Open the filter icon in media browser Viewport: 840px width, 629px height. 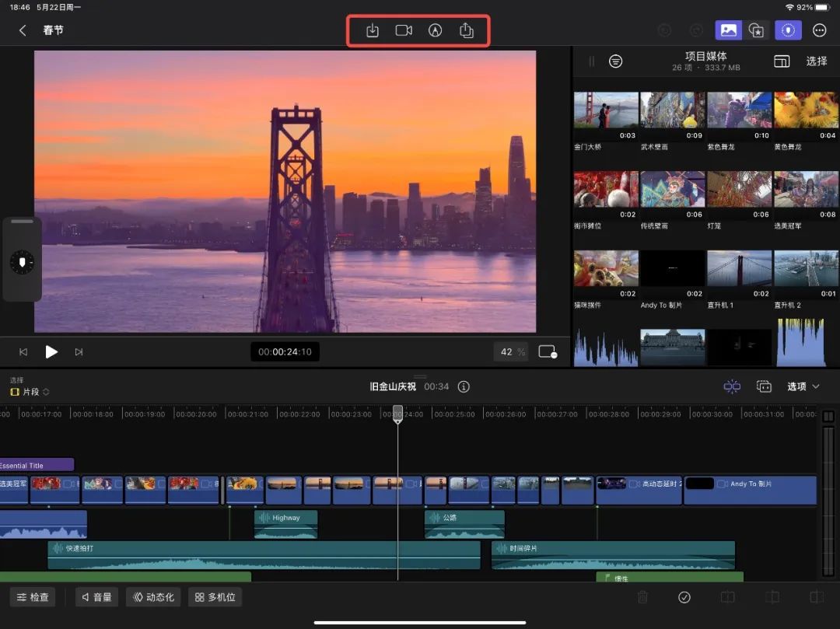tap(615, 61)
